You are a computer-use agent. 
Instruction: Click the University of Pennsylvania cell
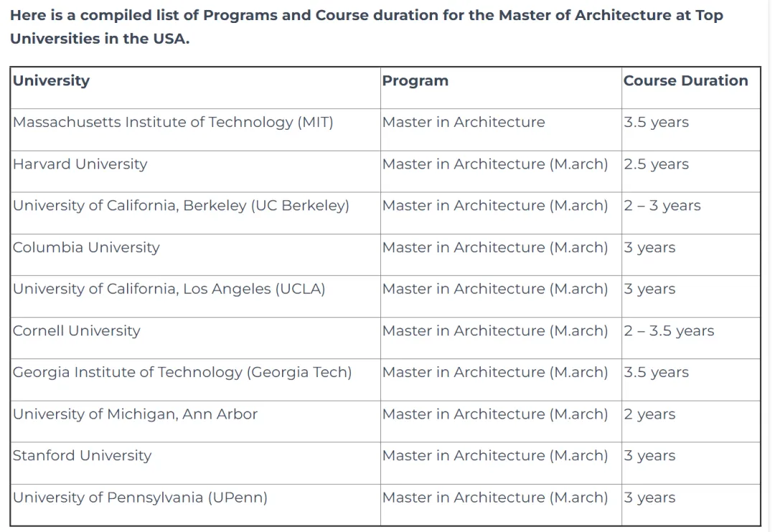pos(140,497)
